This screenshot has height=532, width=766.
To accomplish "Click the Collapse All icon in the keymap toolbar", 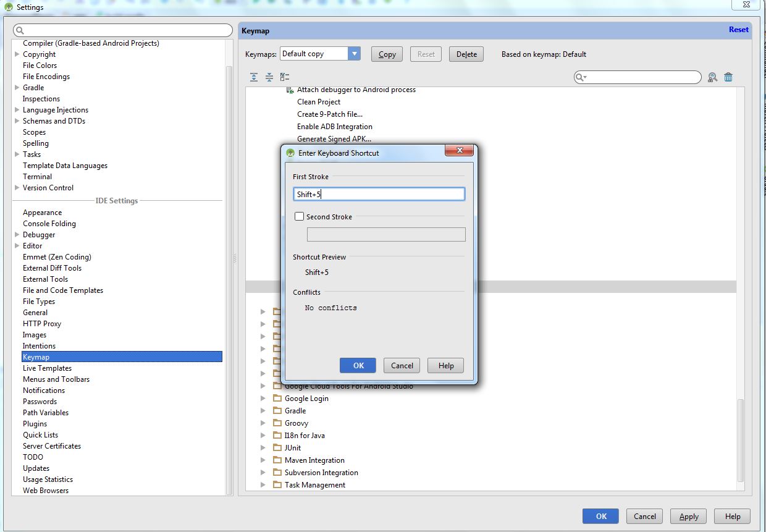I will pyautogui.click(x=269, y=77).
